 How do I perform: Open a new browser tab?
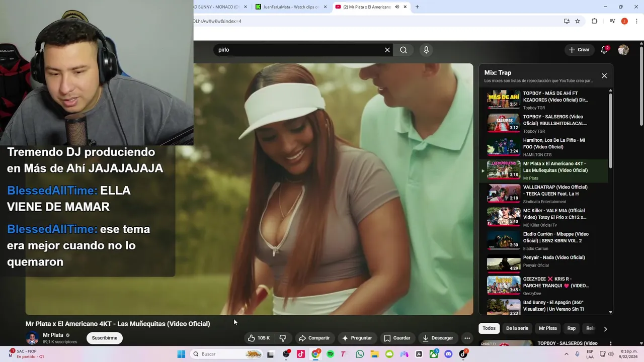coord(417,7)
